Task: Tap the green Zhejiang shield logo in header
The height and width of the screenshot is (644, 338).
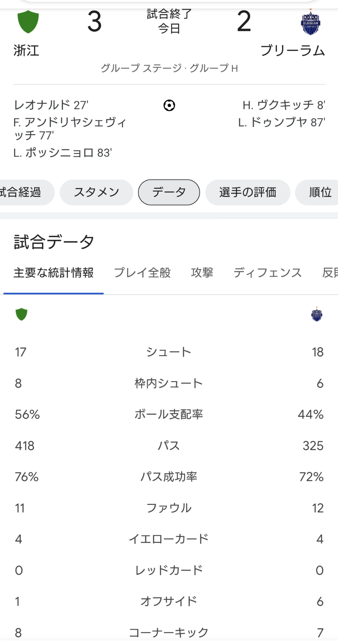Action: (28, 22)
